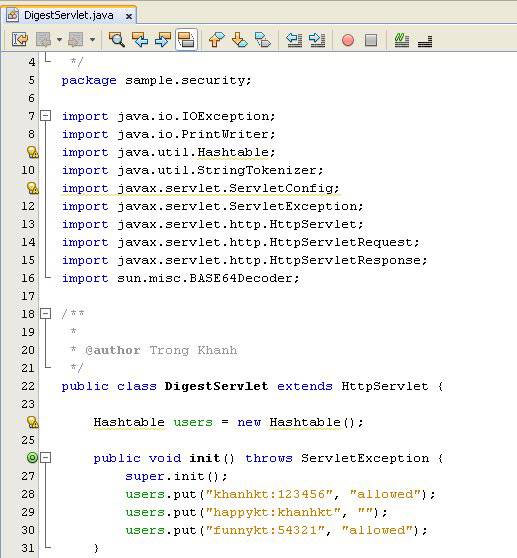517x558 pixels.
Task: Shift line right toolbar icon
Action: [317, 40]
